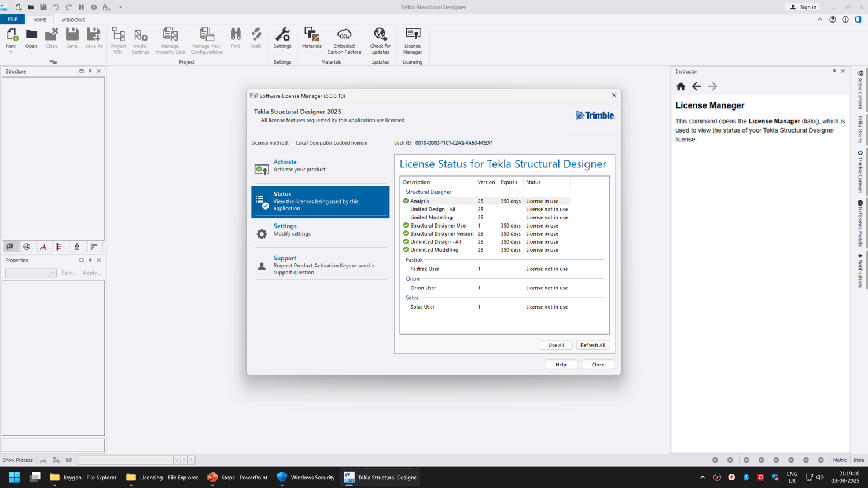Image resolution: width=868 pixels, height=488 pixels.
Task: Open the Scene Content side tab
Action: [x=860, y=90]
